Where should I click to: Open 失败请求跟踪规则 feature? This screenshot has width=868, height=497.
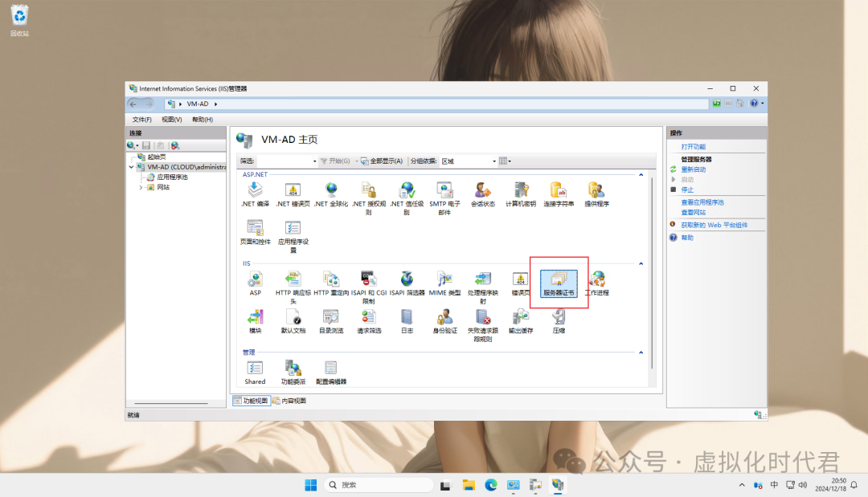(483, 325)
